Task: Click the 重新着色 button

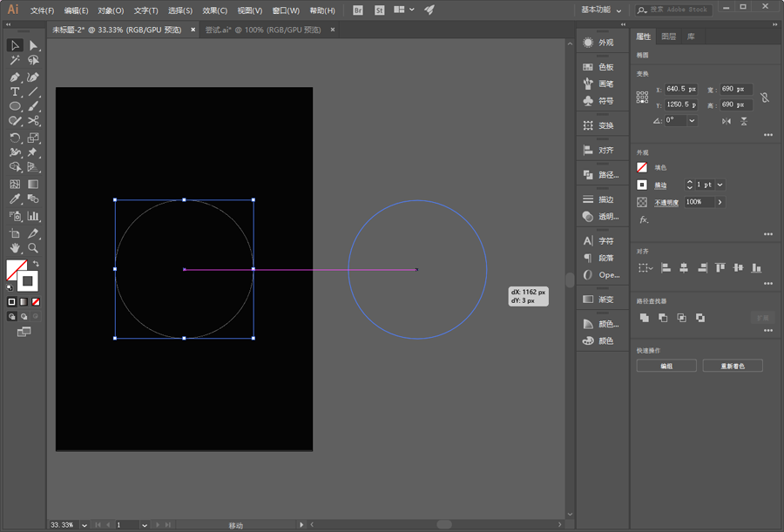Action: coord(733,366)
